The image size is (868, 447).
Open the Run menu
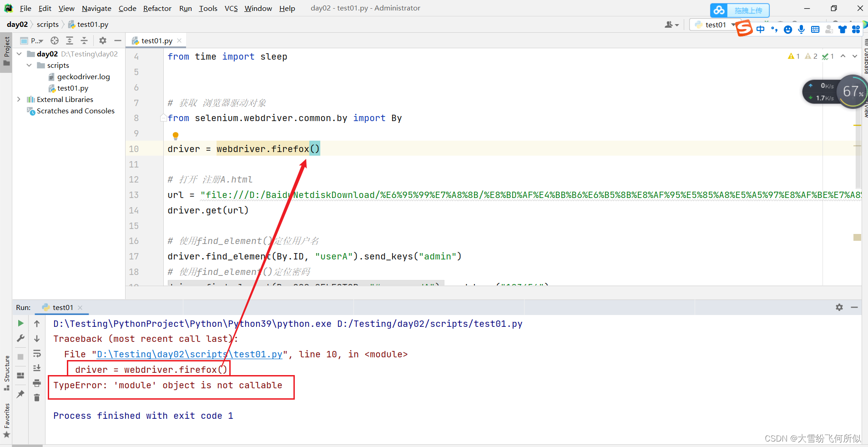[186, 8]
